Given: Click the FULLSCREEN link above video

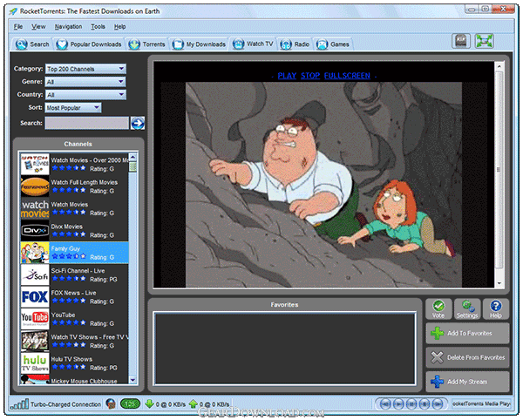Looking at the screenshot, I should point(347,76).
